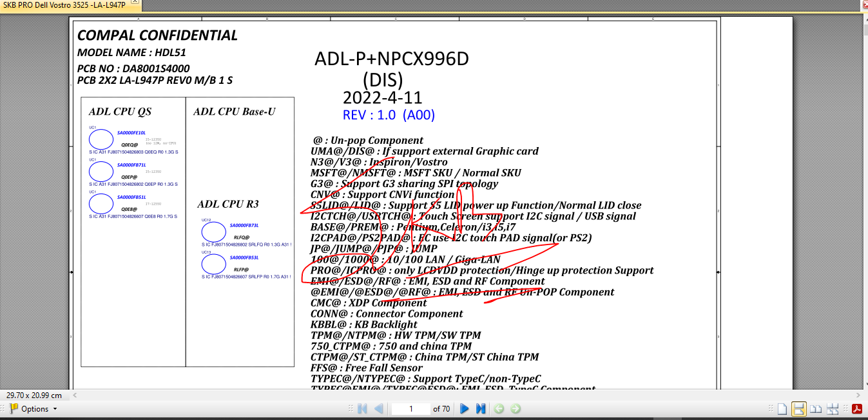Click the 'of 70' page count text
868x420 pixels.
[x=441, y=409]
